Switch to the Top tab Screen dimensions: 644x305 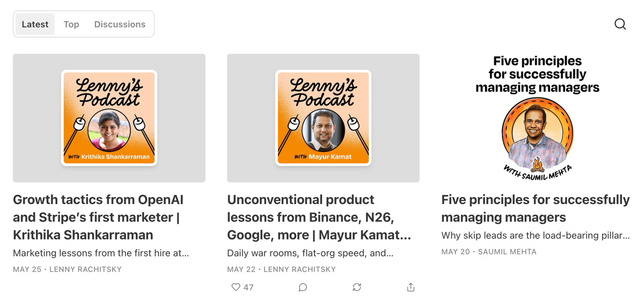pos(71,24)
